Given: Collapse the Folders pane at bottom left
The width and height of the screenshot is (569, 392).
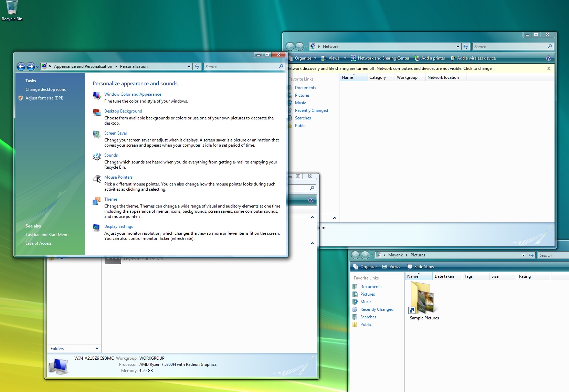Looking at the screenshot, I should tap(97, 348).
